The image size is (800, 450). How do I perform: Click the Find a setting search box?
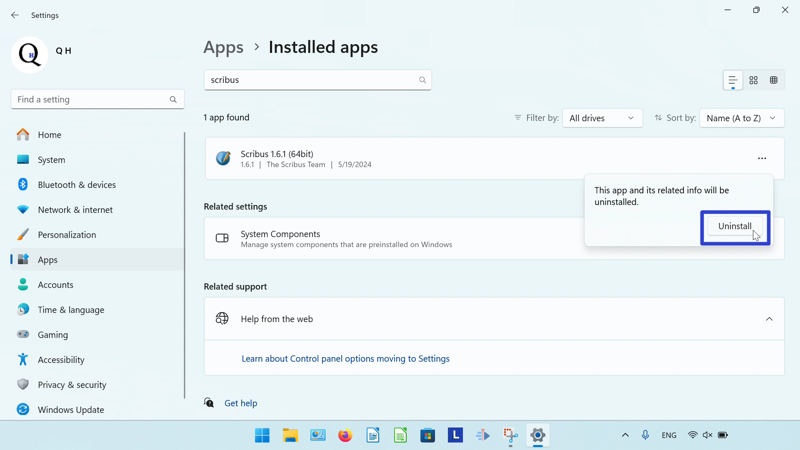pyautogui.click(x=97, y=99)
